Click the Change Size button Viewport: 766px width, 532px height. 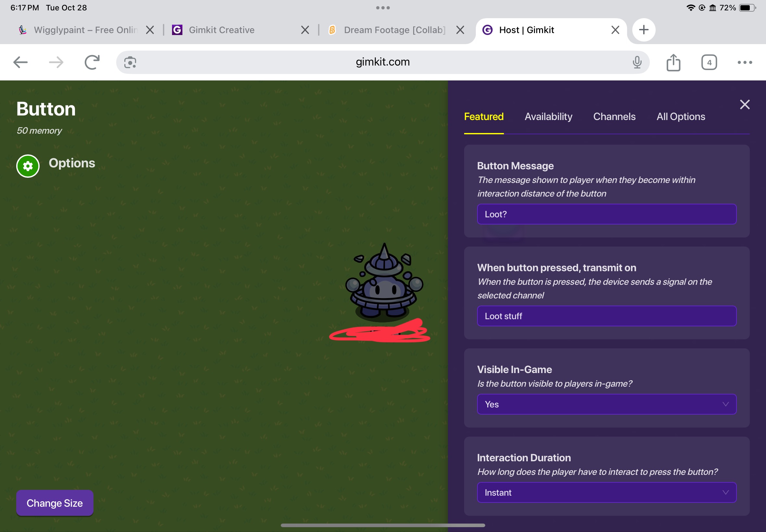point(55,503)
